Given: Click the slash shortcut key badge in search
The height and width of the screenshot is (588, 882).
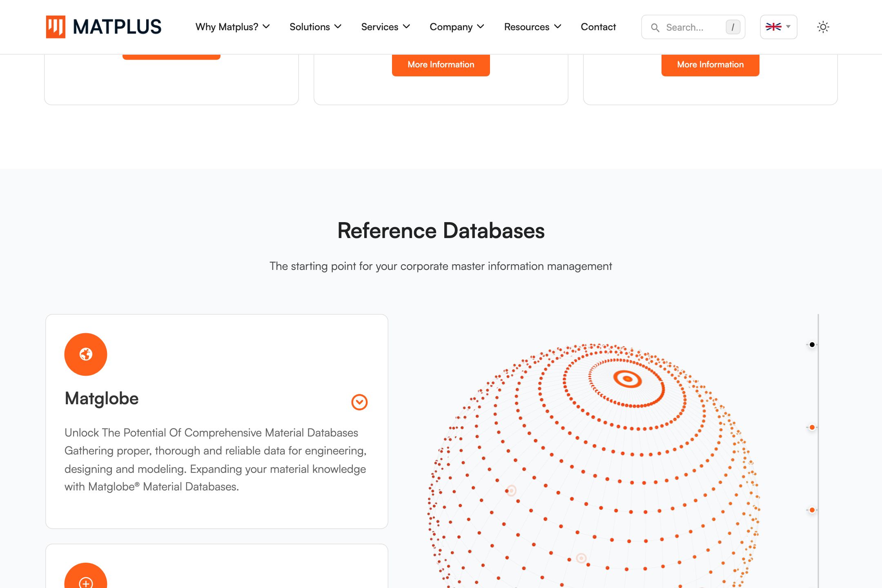Looking at the screenshot, I should pyautogui.click(x=733, y=27).
